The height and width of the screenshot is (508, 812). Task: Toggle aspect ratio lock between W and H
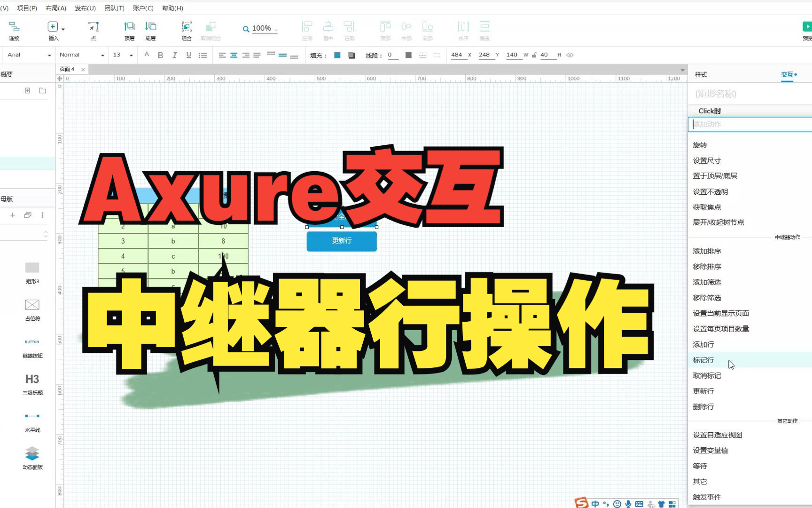click(534, 55)
